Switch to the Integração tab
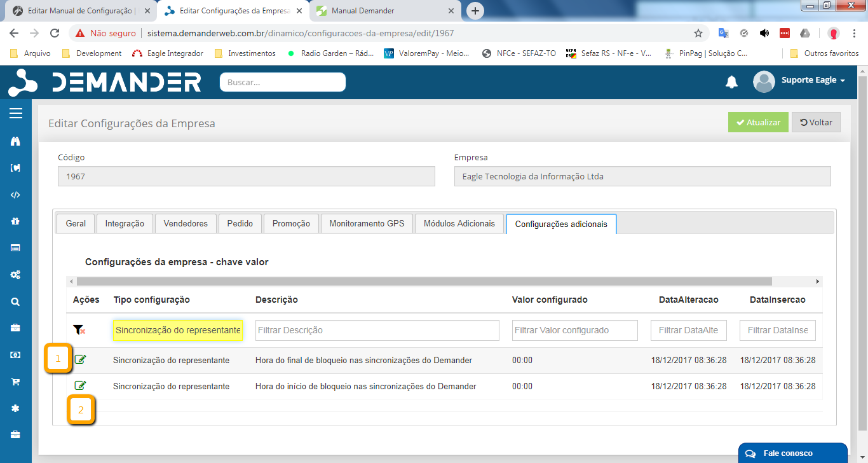Screen dimensions: 868x463 click(x=125, y=223)
